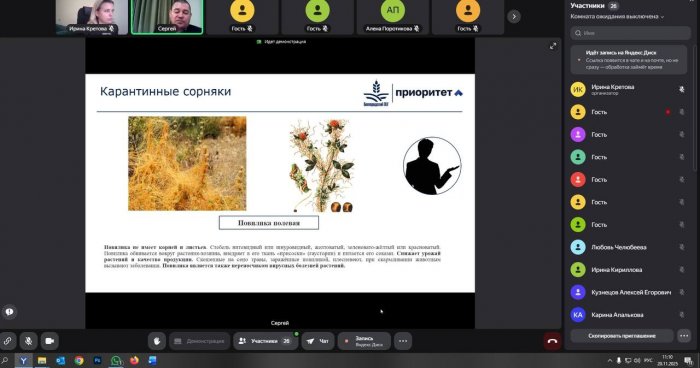Viewport: 700px width, 368px height.
Task: Click the КА avatar icon
Action: coord(578,315)
